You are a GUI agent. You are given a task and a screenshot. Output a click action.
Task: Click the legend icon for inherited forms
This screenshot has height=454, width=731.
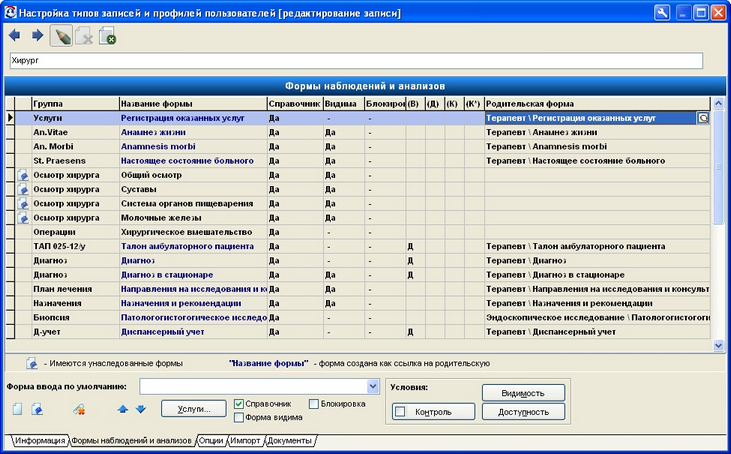coord(32,363)
